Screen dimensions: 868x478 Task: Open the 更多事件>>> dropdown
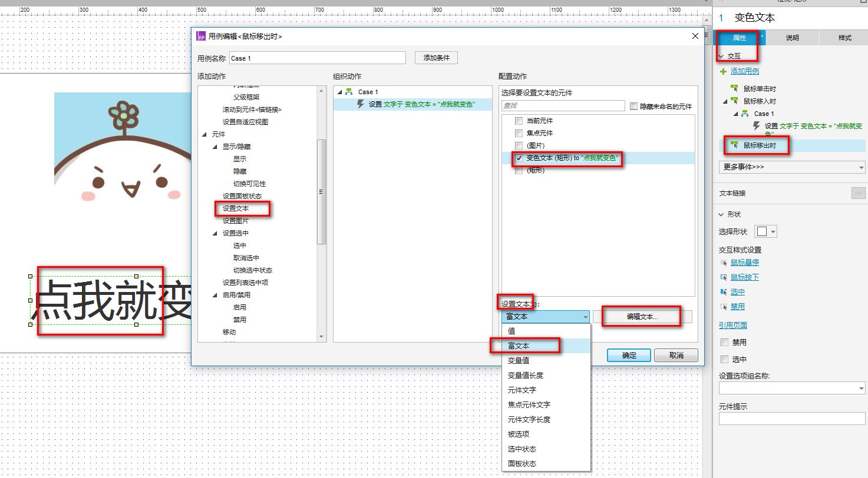tap(792, 167)
